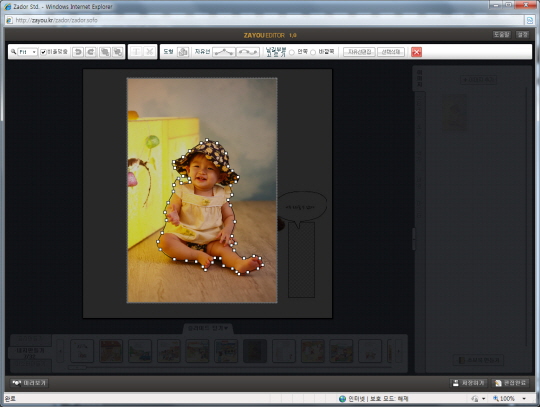Toggle the 비율맞춤 aspect-ratio checkbox

coord(43,52)
